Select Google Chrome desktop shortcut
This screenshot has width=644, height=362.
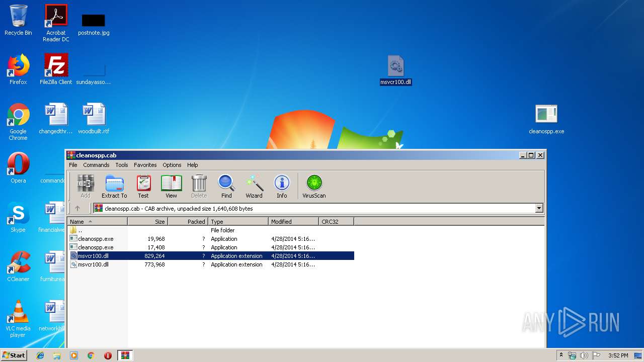coord(18,122)
